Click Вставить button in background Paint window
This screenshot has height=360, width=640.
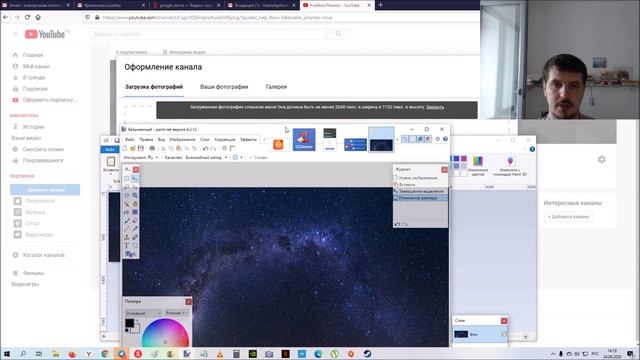click(x=111, y=164)
